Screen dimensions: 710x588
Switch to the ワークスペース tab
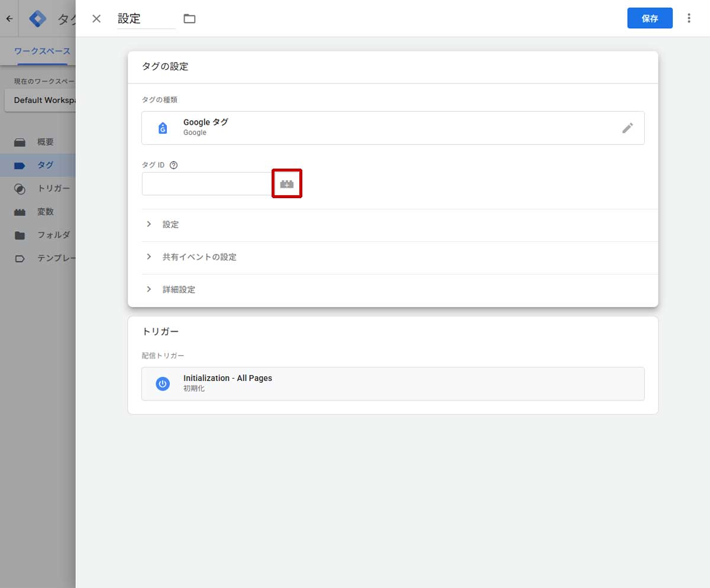42,51
